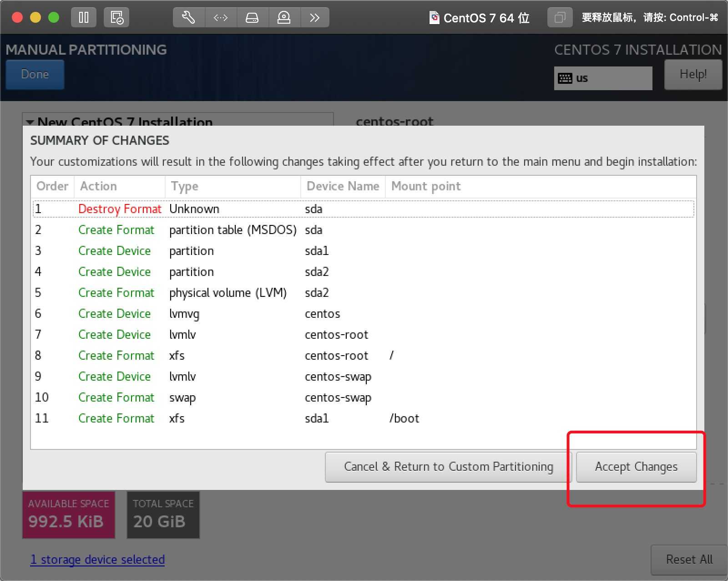Open the hard disk device icon
728x581 pixels.
(x=252, y=18)
